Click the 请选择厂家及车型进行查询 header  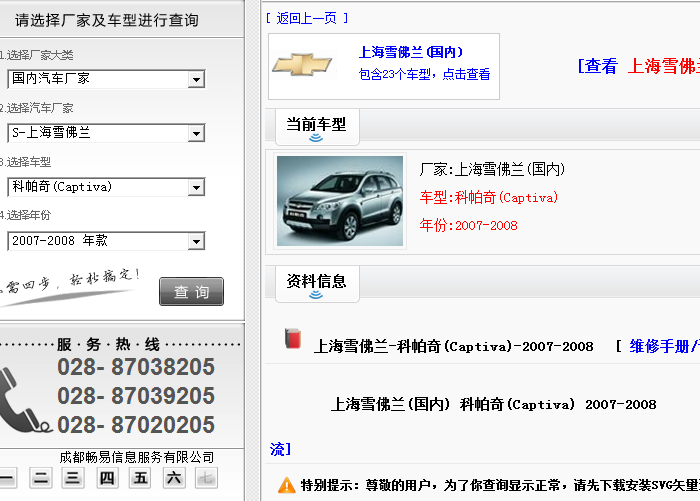(107, 20)
